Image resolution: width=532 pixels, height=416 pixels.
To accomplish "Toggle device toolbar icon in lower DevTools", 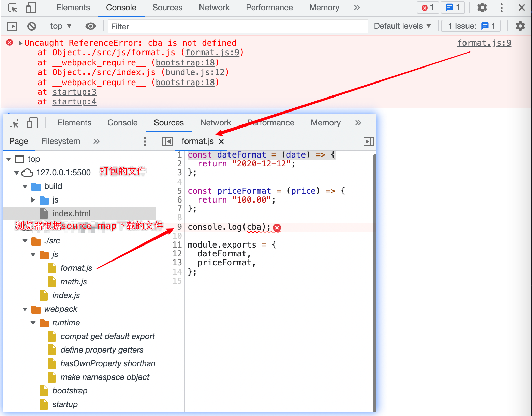I will click(x=32, y=123).
